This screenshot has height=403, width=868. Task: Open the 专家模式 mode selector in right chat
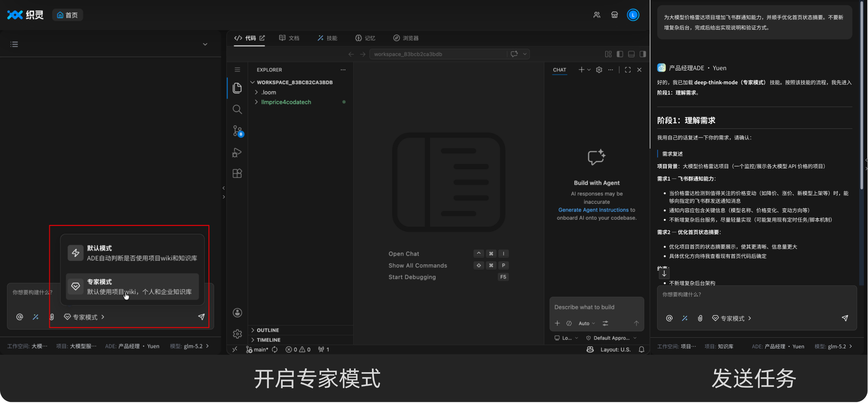coord(732,318)
